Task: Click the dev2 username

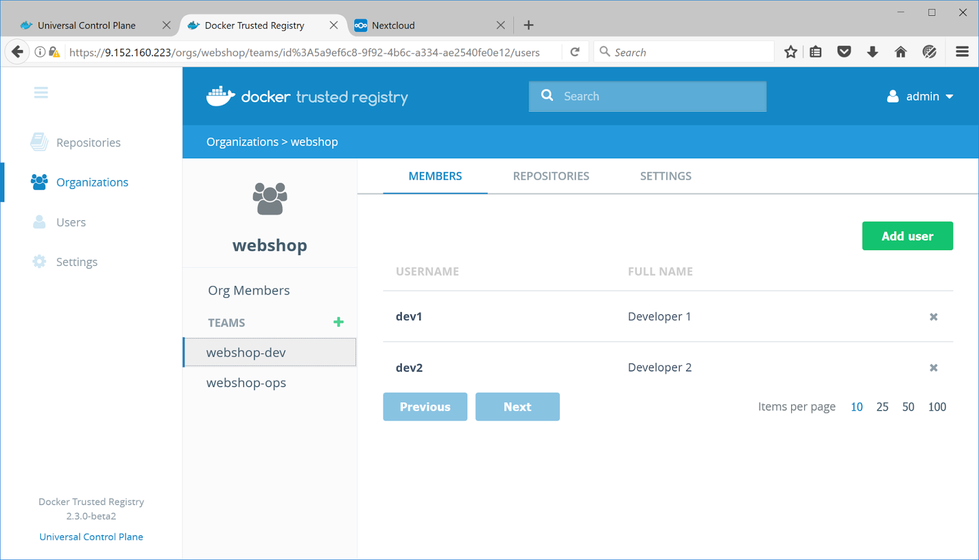Action: pos(409,367)
